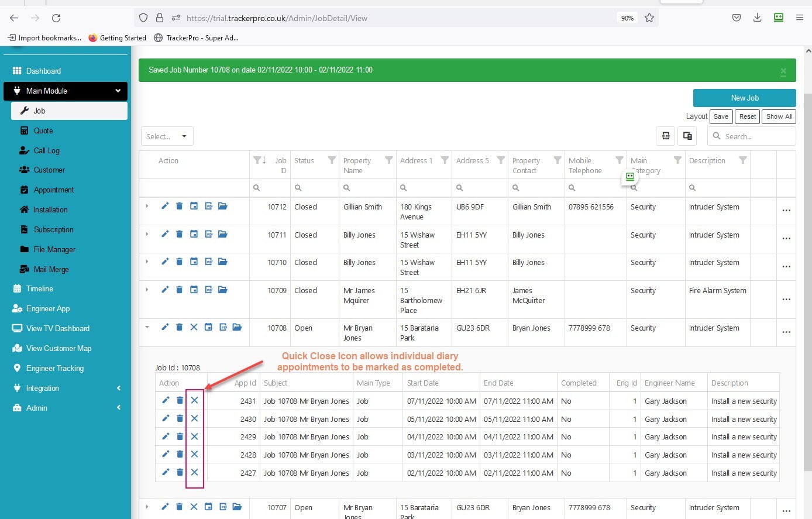The image size is (812, 519).
Task: Expand the job 10712 row details
Action: pyautogui.click(x=147, y=206)
